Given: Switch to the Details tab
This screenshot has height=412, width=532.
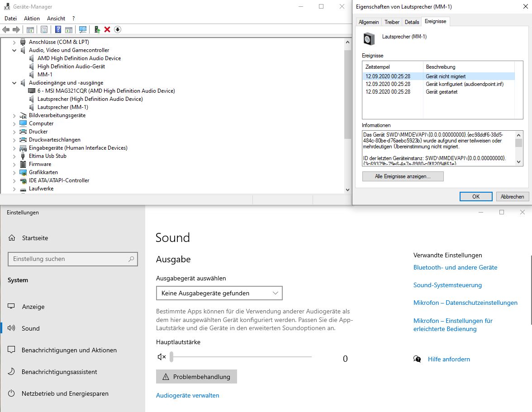Looking at the screenshot, I should [x=412, y=22].
